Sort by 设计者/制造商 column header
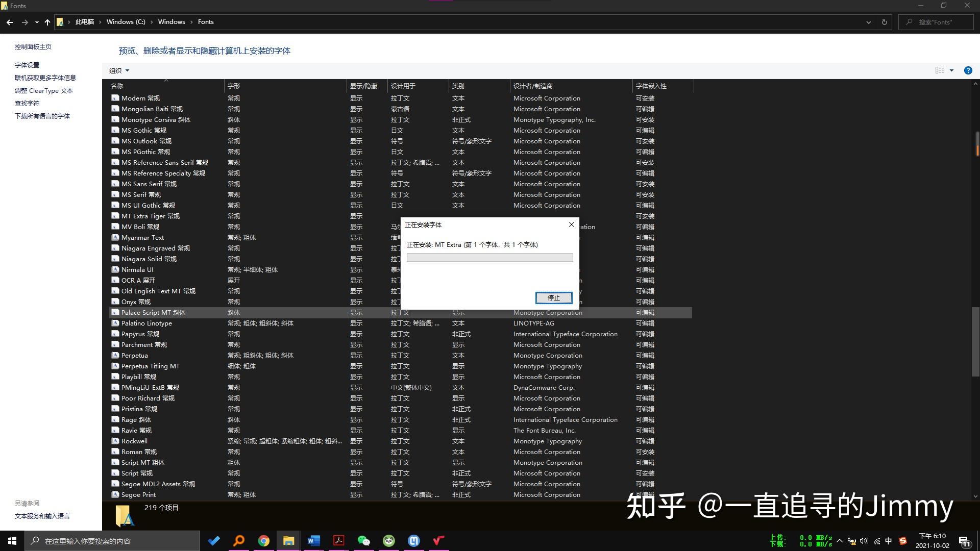 click(x=533, y=86)
